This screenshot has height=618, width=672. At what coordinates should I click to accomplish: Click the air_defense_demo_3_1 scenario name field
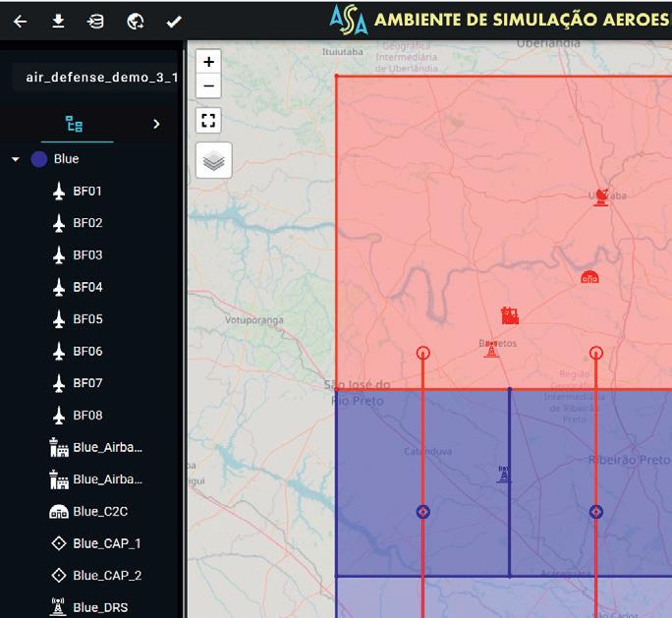(x=95, y=78)
